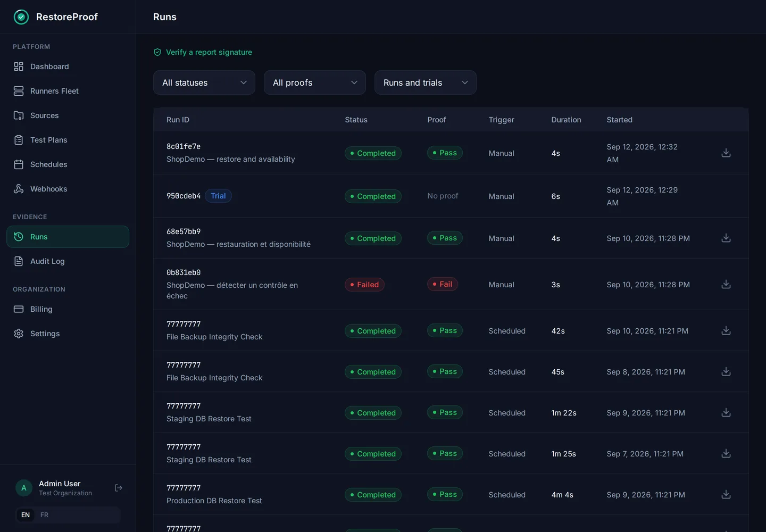Navigate to Test Plans
The image size is (766, 532).
[x=68, y=140]
